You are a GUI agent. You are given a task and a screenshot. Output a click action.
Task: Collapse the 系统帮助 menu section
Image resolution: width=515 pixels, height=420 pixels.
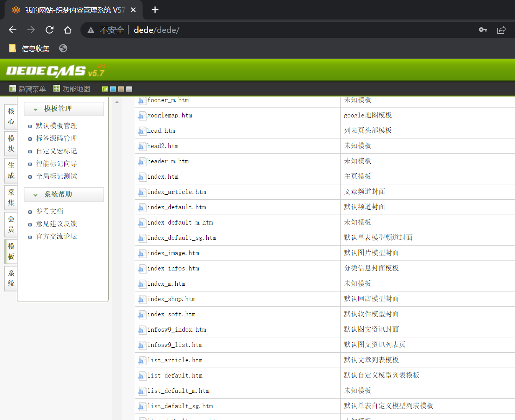(64, 194)
